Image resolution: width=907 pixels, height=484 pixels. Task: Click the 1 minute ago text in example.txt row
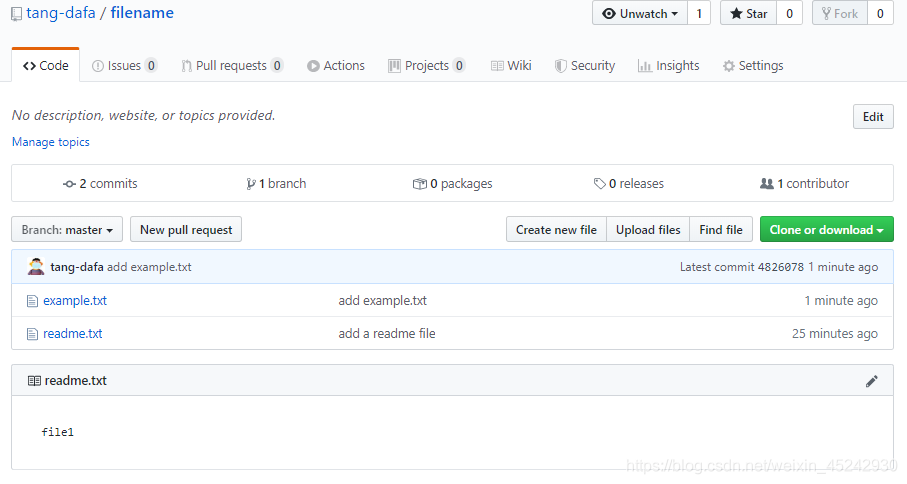[x=841, y=300]
